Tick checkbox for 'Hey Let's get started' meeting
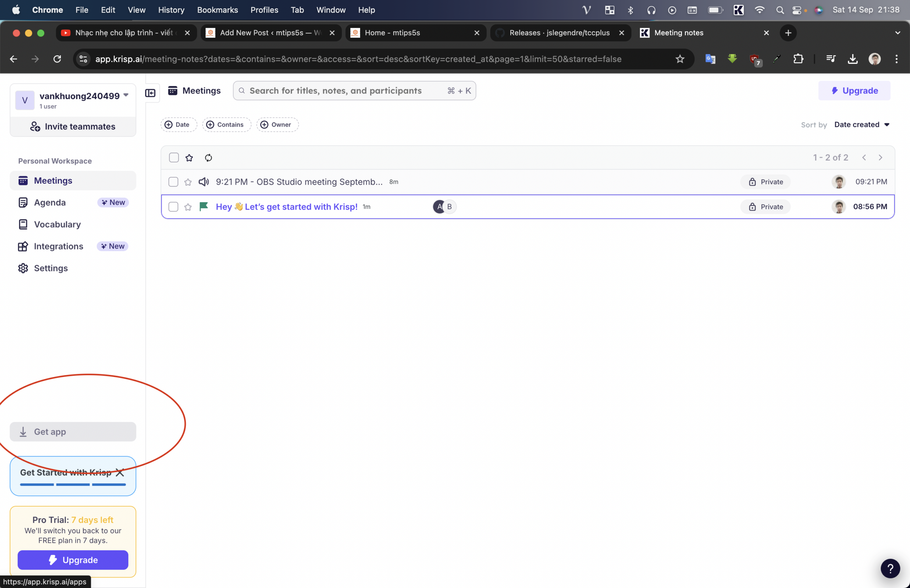The width and height of the screenshot is (910, 588). click(x=173, y=207)
